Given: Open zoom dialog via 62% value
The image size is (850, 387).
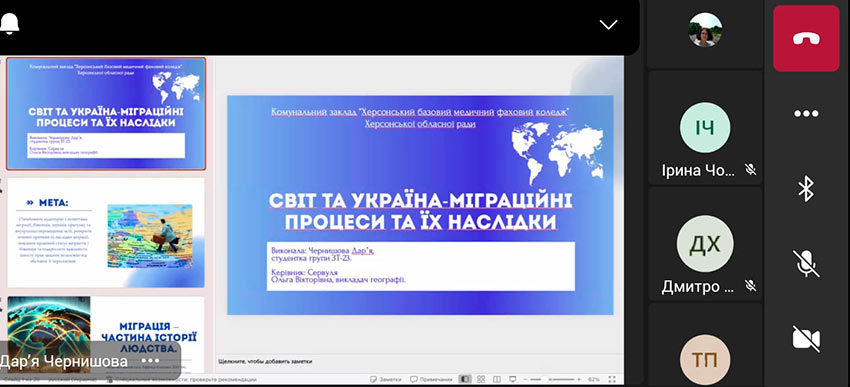Looking at the screenshot, I should pos(594,379).
